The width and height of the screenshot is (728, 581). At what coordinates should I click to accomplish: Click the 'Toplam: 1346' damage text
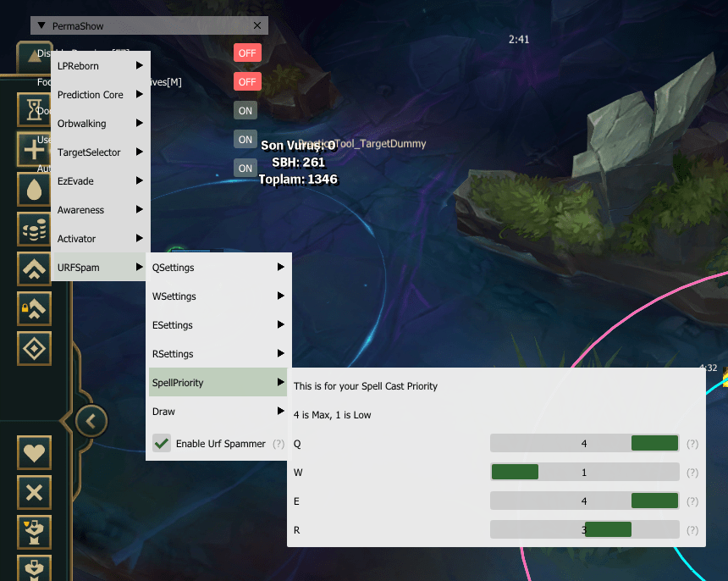click(x=298, y=180)
